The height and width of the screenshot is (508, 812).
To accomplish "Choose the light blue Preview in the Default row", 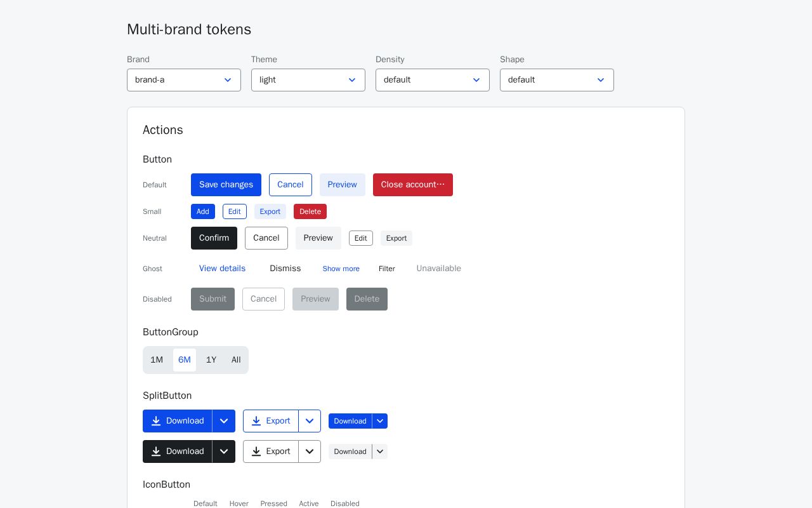I will [343, 185].
